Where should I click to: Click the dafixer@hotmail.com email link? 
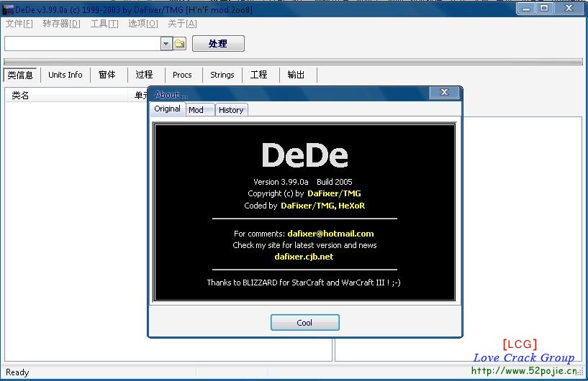click(330, 234)
